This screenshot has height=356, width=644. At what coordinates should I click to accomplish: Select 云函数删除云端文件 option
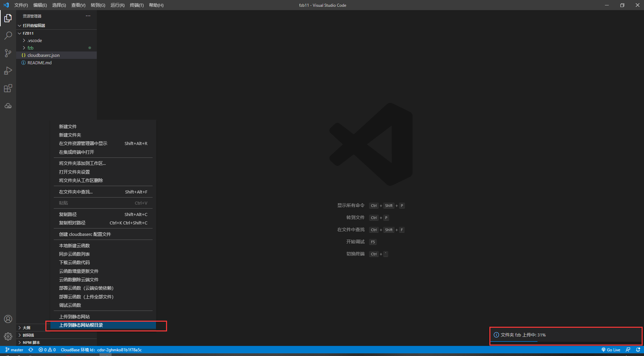(x=103, y=280)
